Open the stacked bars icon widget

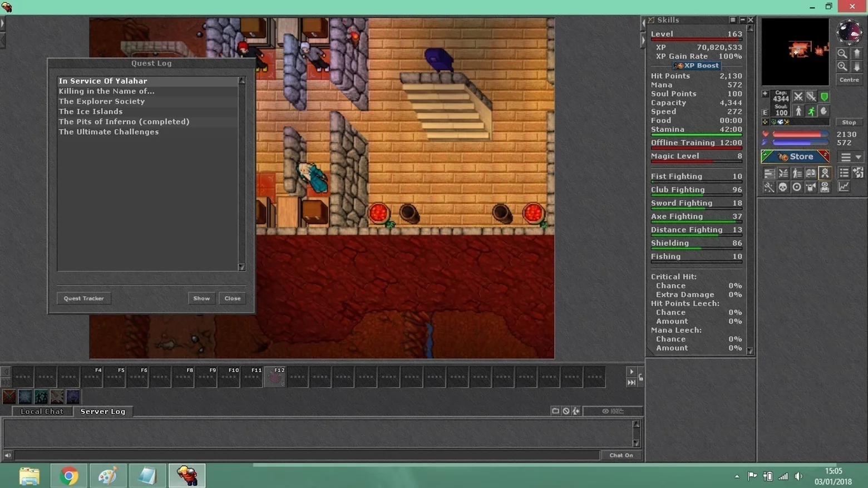click(x=769, y=173)
